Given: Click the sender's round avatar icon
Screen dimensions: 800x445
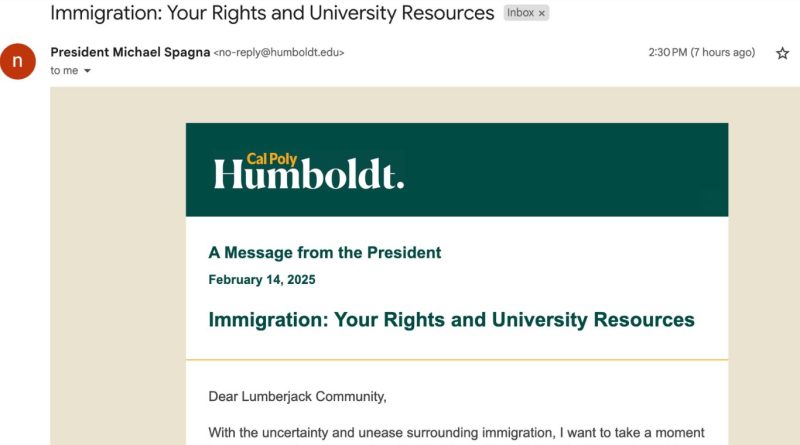Looking at the screenshot, I should (17, 60).
